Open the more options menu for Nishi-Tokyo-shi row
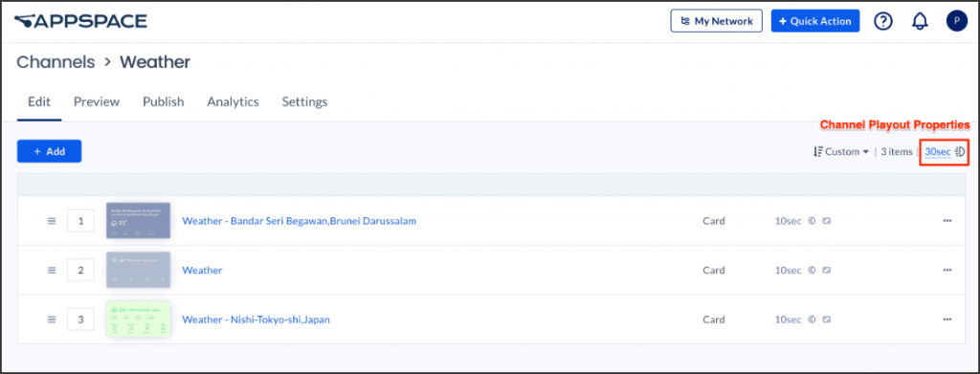The width and height of the screenshot is (980, 374). click(947, 319)
